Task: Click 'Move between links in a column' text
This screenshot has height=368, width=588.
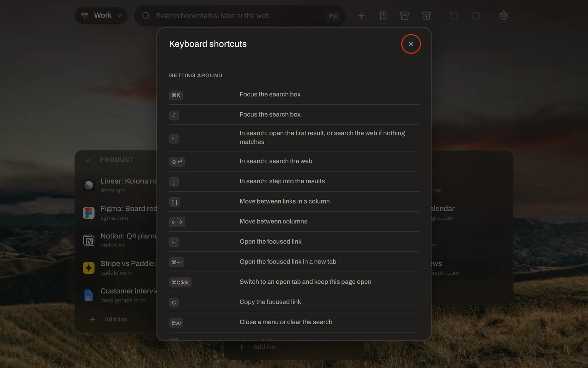Action: (284, 201)
